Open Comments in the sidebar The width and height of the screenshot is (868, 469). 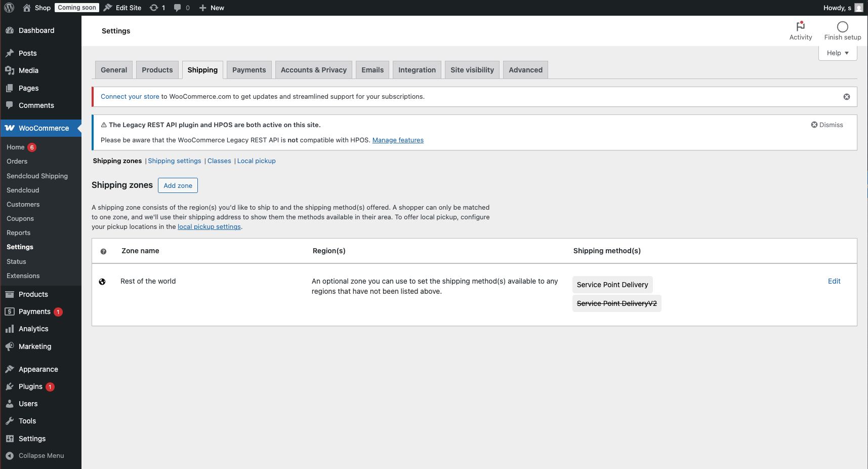[36, 105]
